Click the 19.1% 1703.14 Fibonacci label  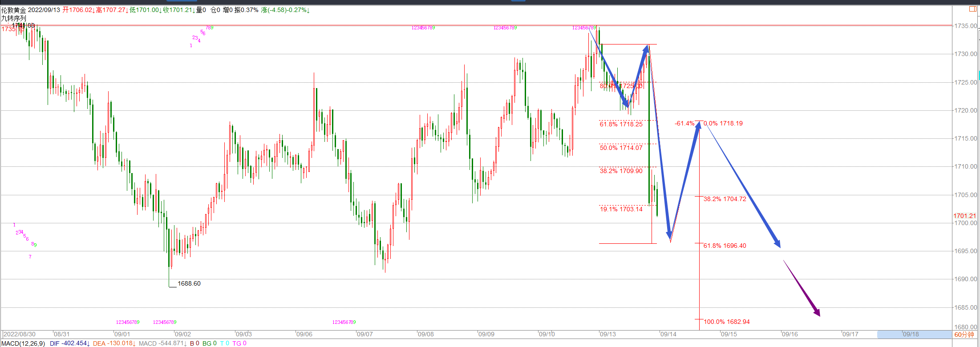[x=621, y=209]
